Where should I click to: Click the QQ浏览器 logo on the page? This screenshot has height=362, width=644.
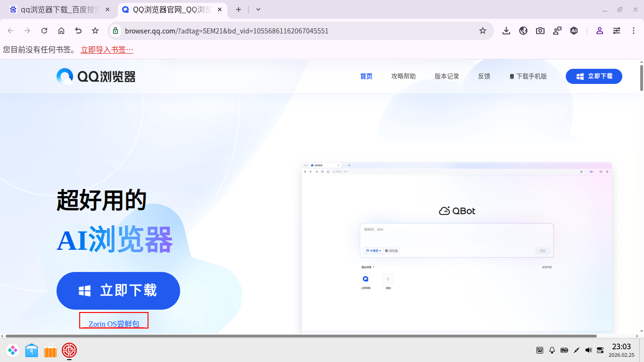pyautogui.click(x=96, y=76)
